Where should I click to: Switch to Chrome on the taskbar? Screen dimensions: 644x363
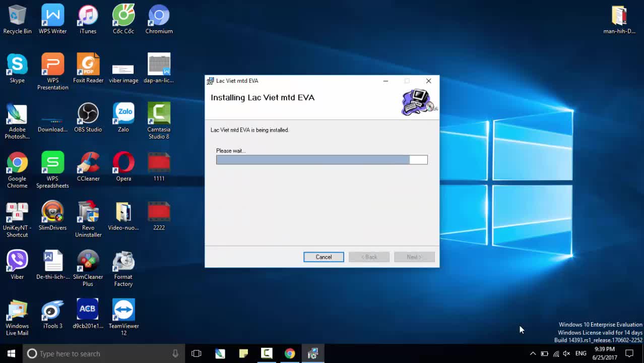(x=290, y=353)
